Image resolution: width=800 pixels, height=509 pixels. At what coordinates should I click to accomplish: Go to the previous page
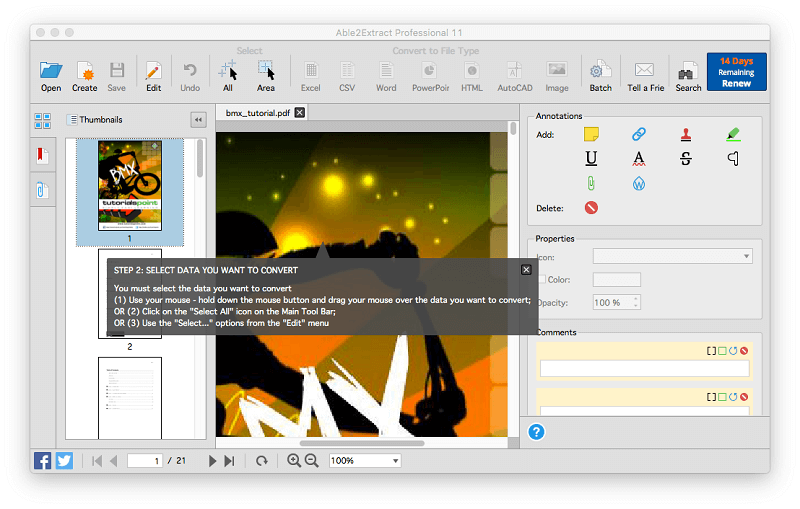[x=113, y=461]
